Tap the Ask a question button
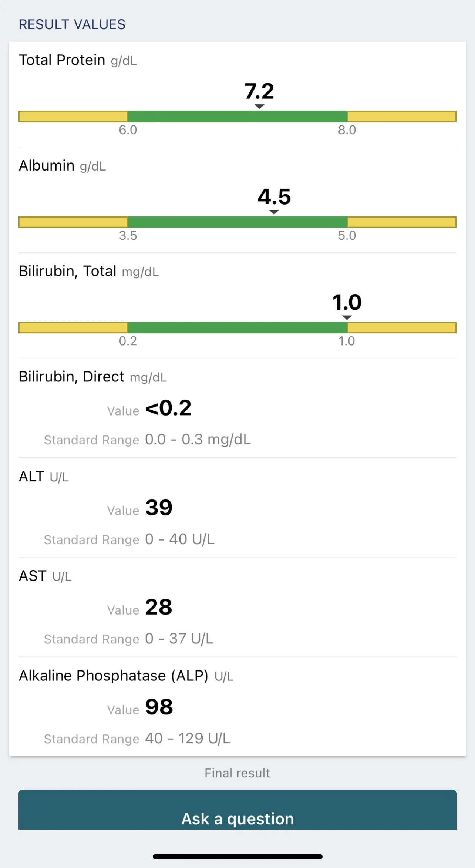The width and height of the screenshot is (475, 868). pyautogui.click(x=237, y=810)
